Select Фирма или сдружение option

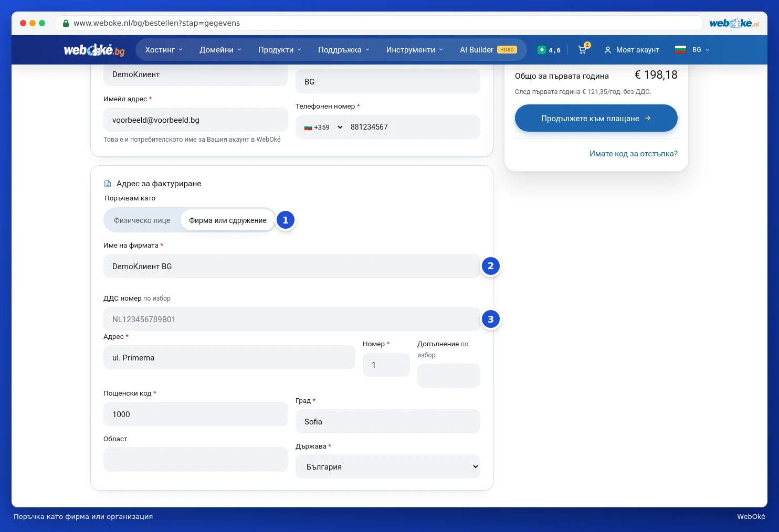228,220
